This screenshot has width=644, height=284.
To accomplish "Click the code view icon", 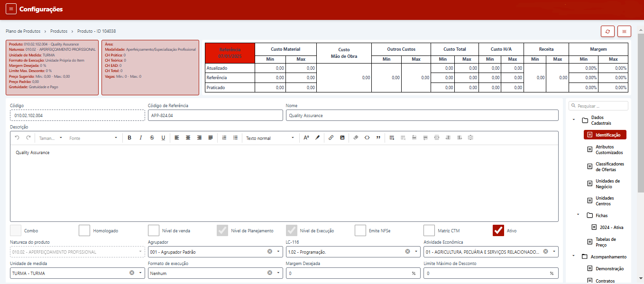I will tap(367, 138).
